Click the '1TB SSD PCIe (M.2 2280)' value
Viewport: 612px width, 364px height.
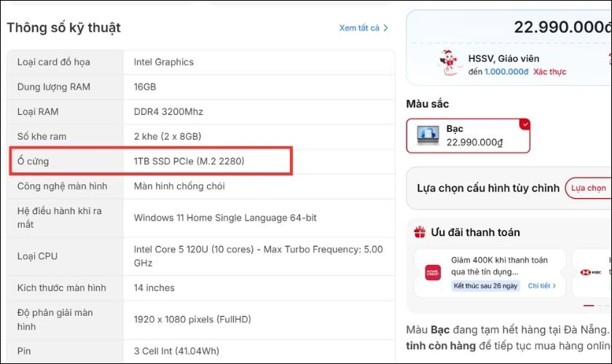[189, 161]
